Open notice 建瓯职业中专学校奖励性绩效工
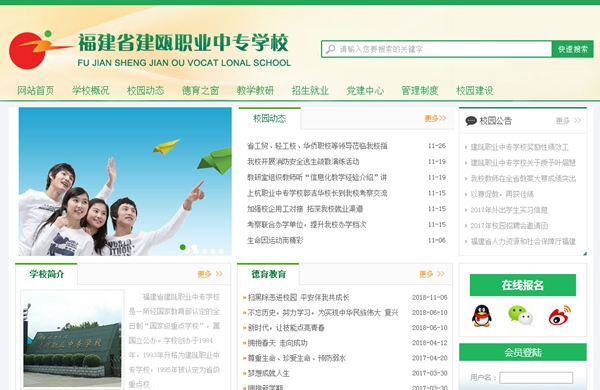The height and width of the screenshot is (390, 600). pyautogui.click(x=519, y=147)
